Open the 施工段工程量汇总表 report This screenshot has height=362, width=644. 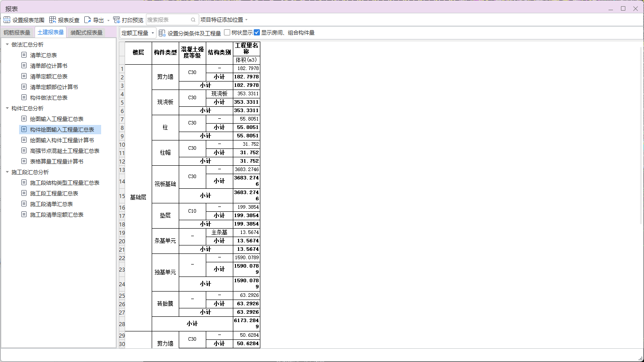coord(54,193)
